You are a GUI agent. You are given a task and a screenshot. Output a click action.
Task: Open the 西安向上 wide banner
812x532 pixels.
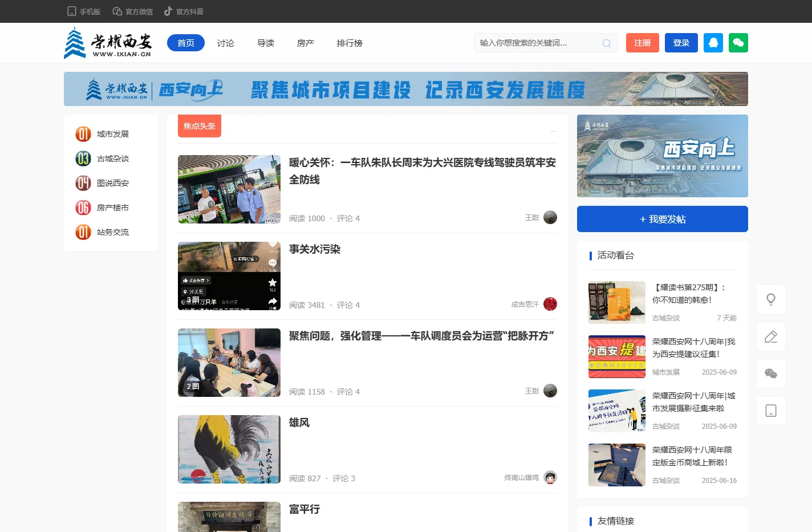(406, 89)
